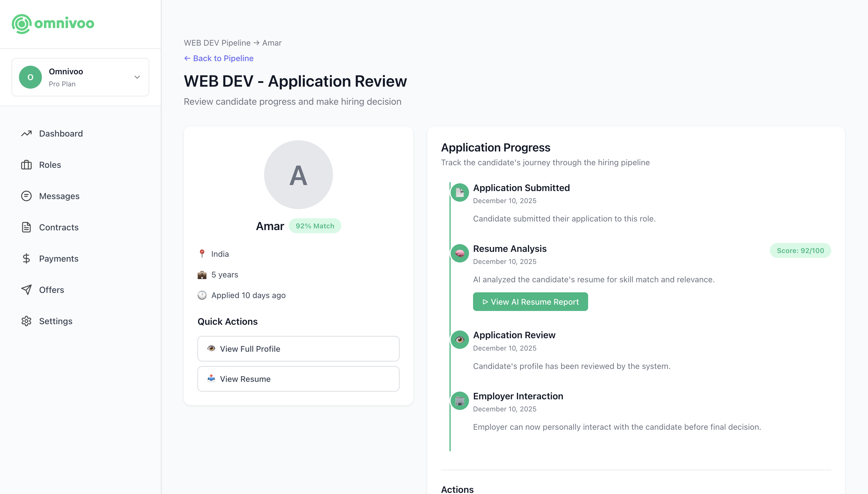Screen dimensions: 868x494
Task: Follow the Back to Pipeline link
Action: pos(219,58)
